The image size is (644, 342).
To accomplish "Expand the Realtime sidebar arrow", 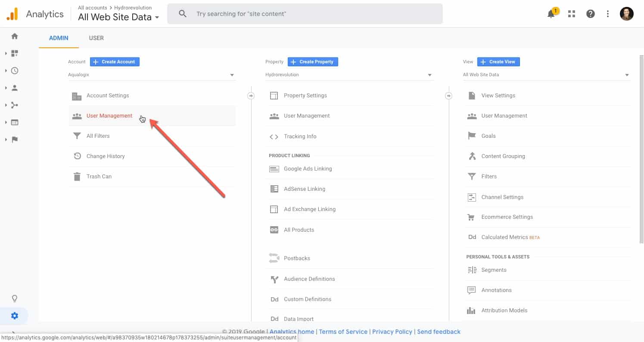I will coord(6,71).
